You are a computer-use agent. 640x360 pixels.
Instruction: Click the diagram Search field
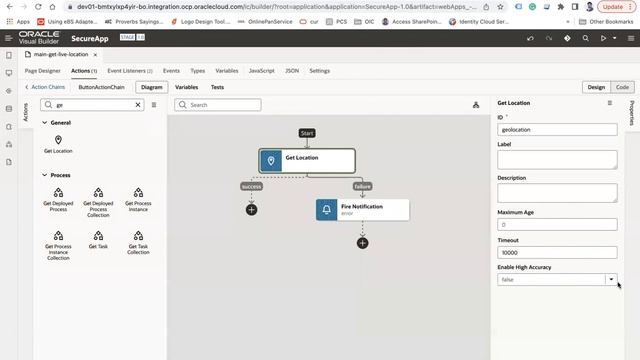[218, 105]
